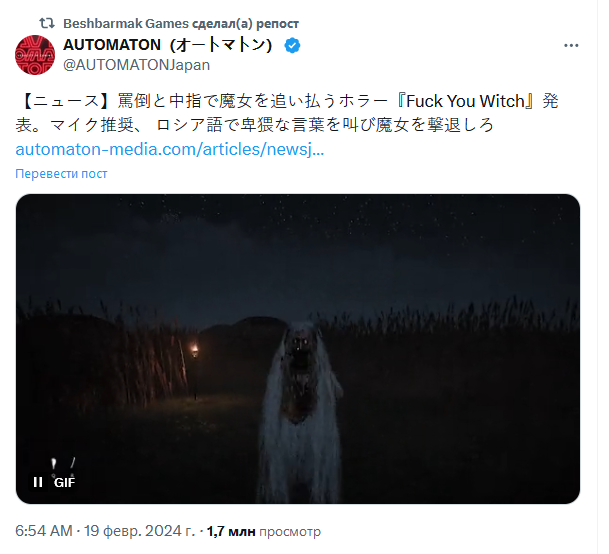Screen dimensions: 609x554
Task: Click the Japanese post text body
Action: click(287, 113)
